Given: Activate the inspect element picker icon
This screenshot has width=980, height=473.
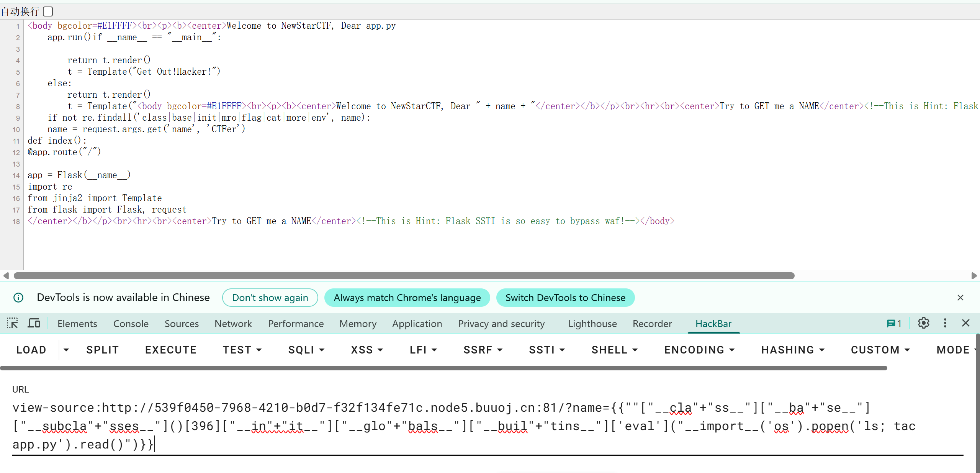Looking at the screenshot, I should (12, 324).
